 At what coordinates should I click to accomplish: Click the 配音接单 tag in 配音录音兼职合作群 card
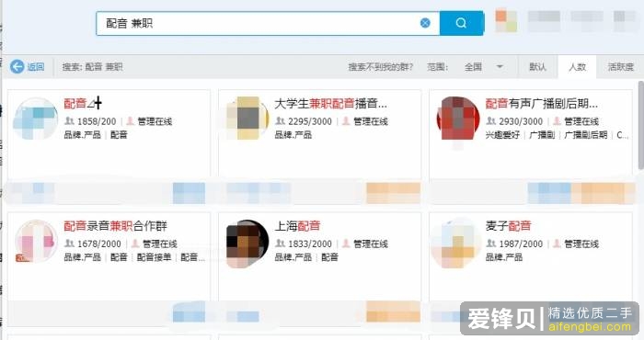click(154, 257)
